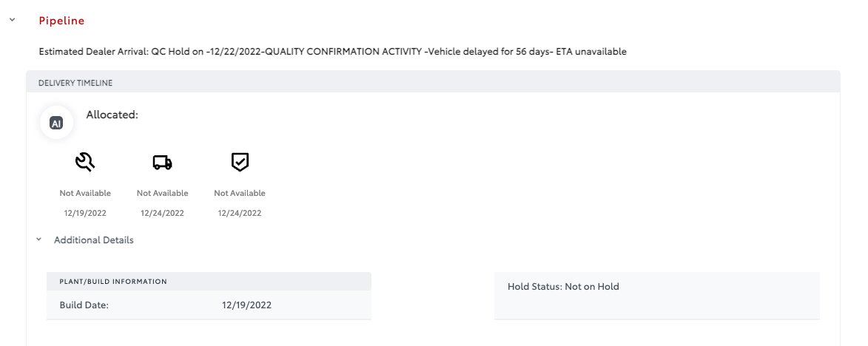Click Not Available text below wrench icon

(84, 193)
